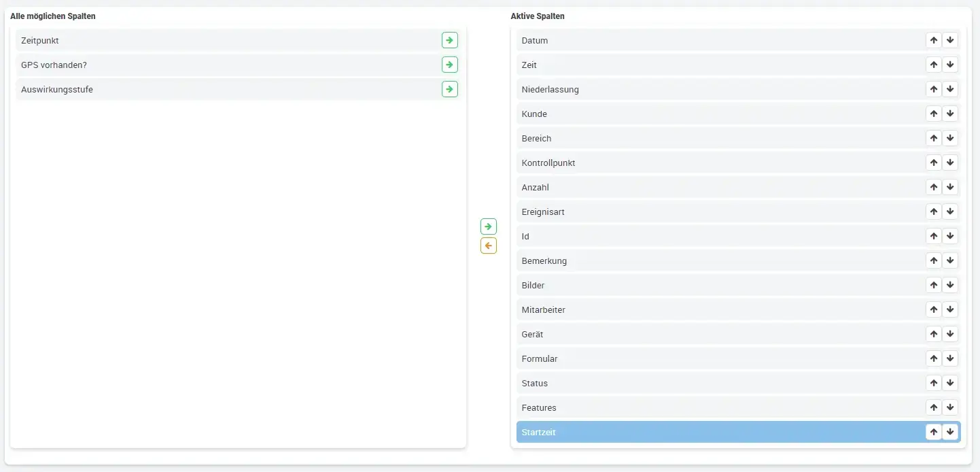Move "Status" down via the down arrow
Screen dimensions: 980x472
tap(950, 382)
